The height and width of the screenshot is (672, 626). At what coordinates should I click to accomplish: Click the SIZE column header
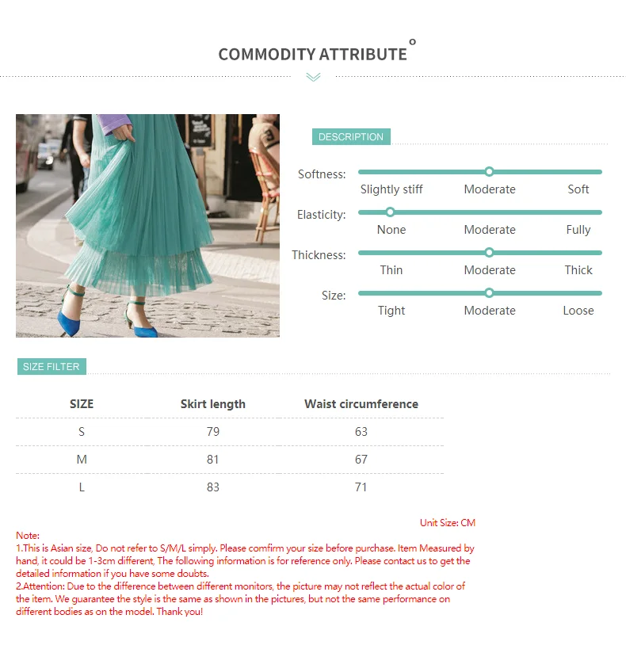(x=82, y=403)
